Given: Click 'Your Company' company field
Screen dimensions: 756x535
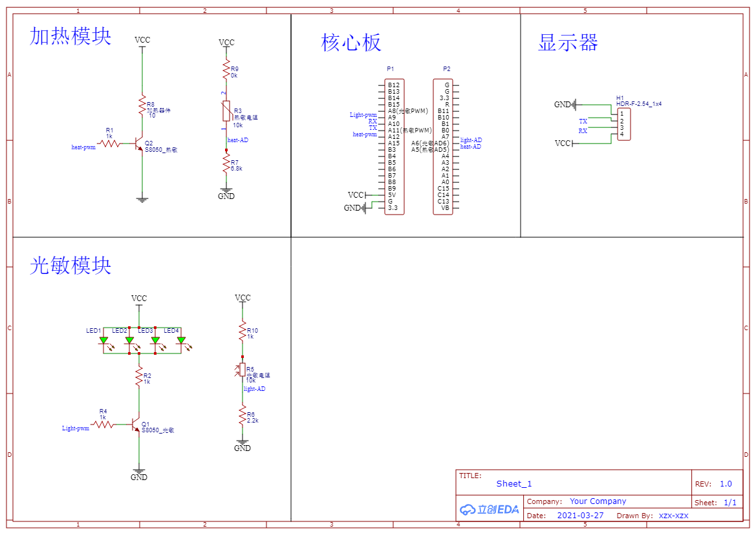Looking at the screenshot, I should [x=598, y=501].
